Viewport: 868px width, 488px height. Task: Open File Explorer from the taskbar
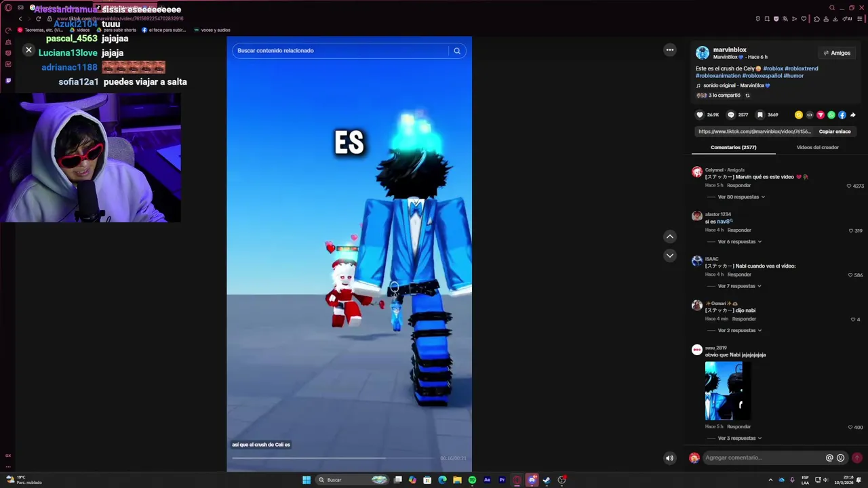pyautogui.click(x=457, y=480)
